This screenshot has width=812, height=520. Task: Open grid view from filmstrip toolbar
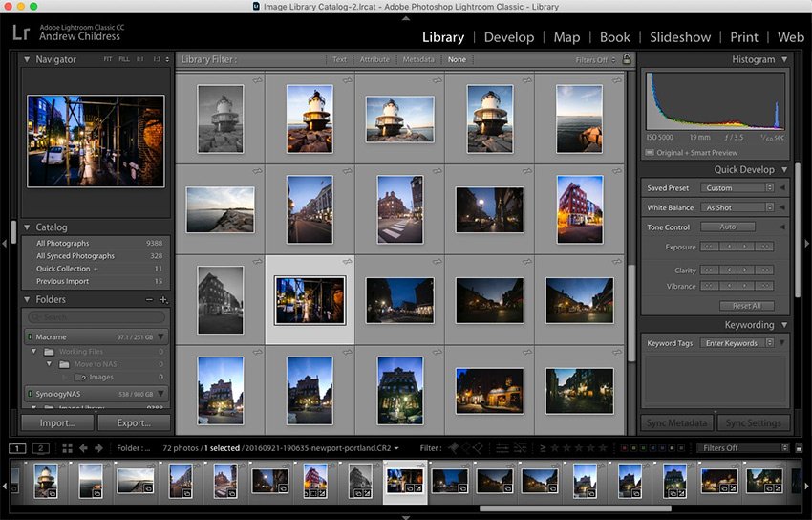tap(67, 447)
